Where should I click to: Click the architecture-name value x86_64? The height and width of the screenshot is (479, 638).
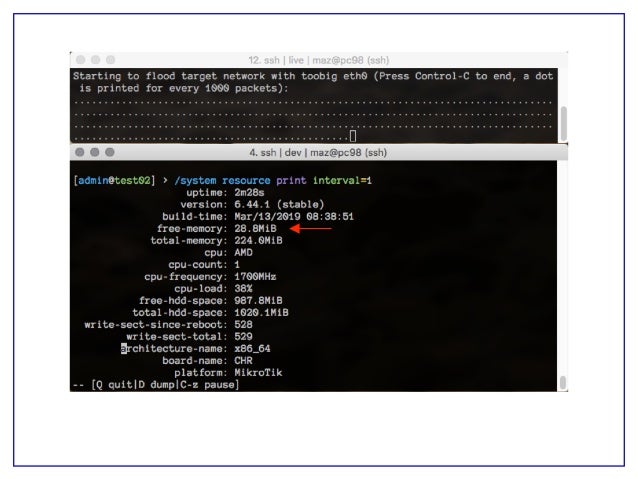[252, 349]
